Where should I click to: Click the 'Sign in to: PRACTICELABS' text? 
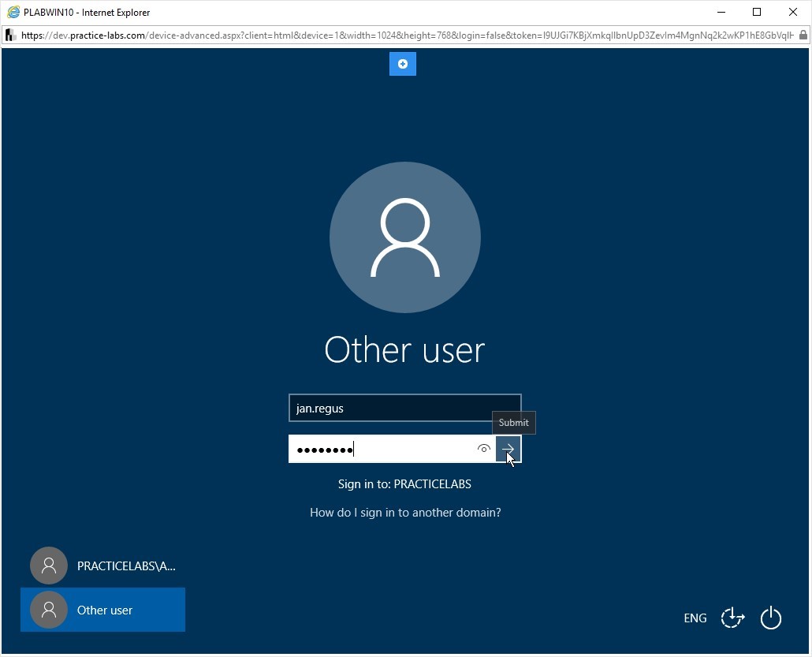tap(404, 484)
